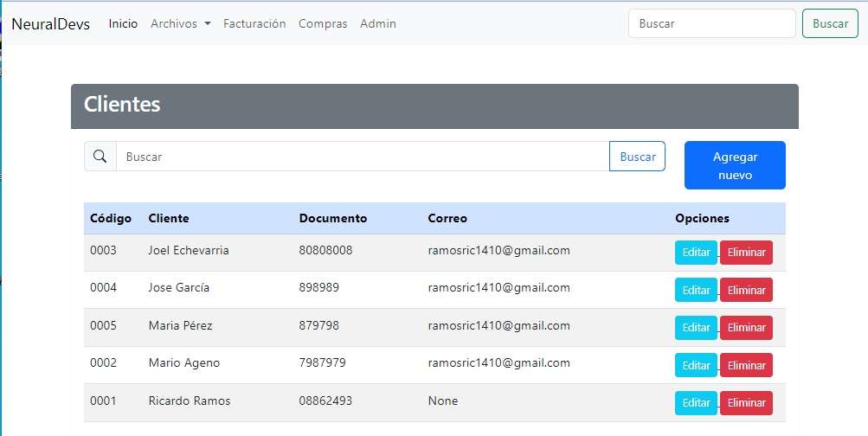Delete client Maria Pérez
The image size is (868, 436).
[x=746, y=328]
